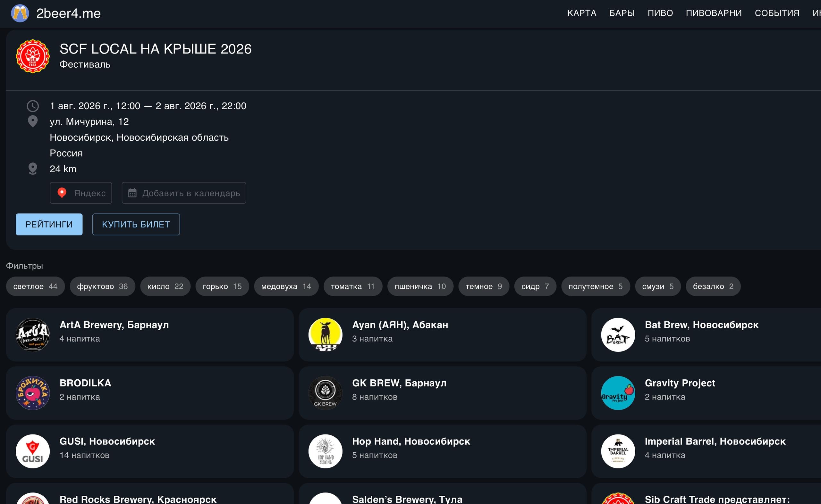
Task: Toggle the светлое filter chip
Action: [35, 286]
